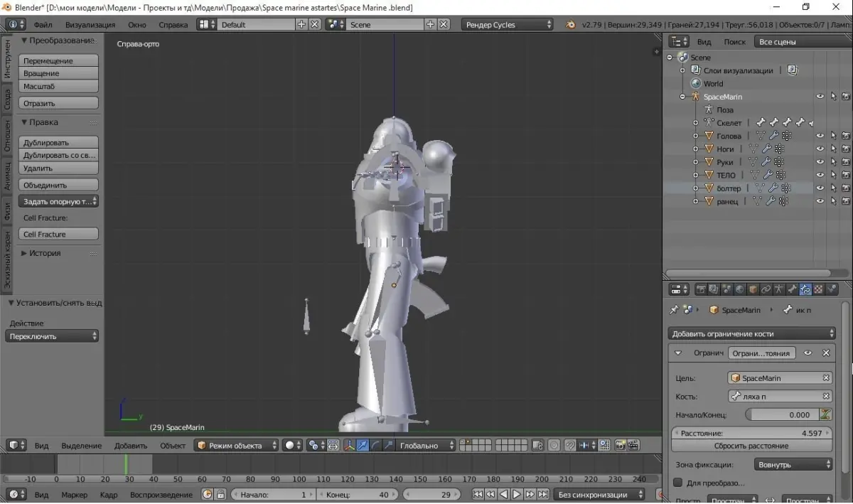Open the Object properties tab icon
Viewport: 853px width, 504px height.
(753, 289)
